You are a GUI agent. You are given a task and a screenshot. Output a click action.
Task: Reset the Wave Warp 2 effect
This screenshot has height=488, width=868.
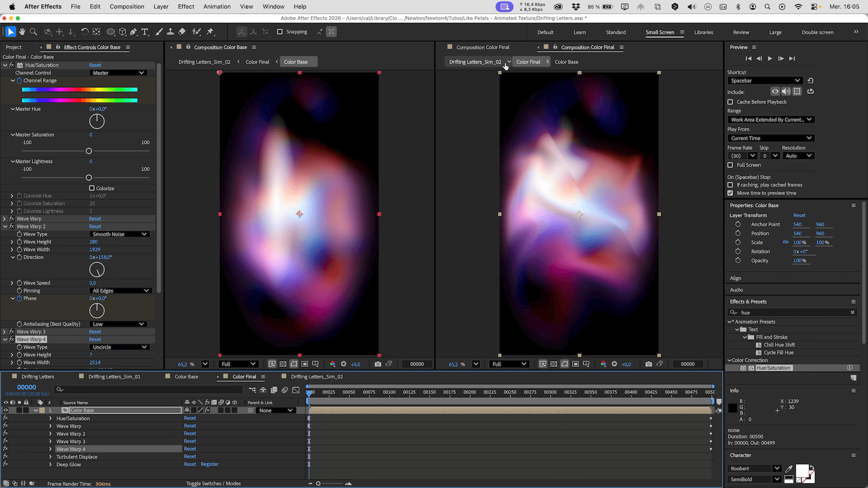pyautogui.click(x=95, y=226)
